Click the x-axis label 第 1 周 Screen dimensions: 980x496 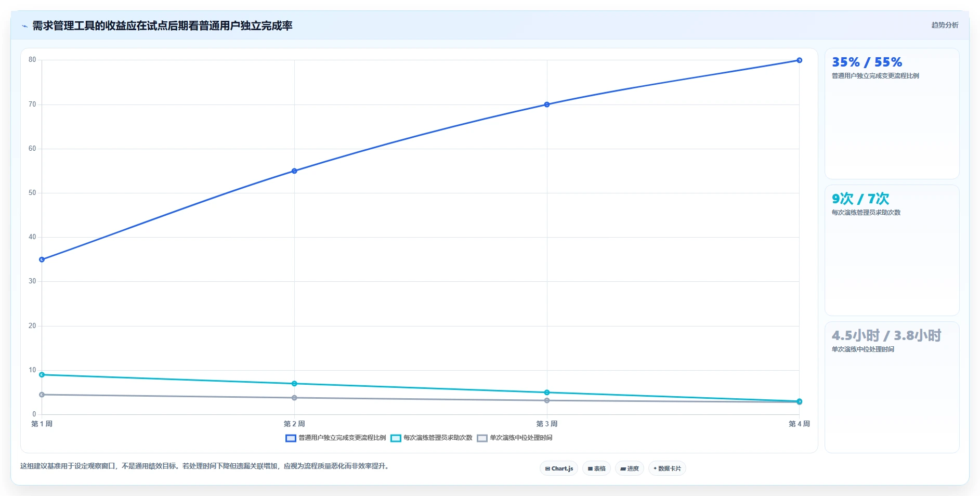click(42, 424)
